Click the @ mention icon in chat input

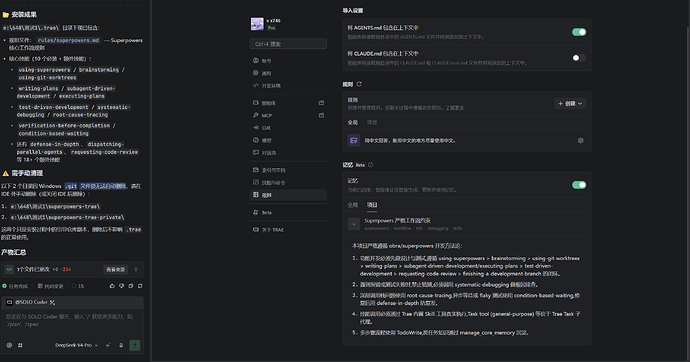(x=9, y=345)
